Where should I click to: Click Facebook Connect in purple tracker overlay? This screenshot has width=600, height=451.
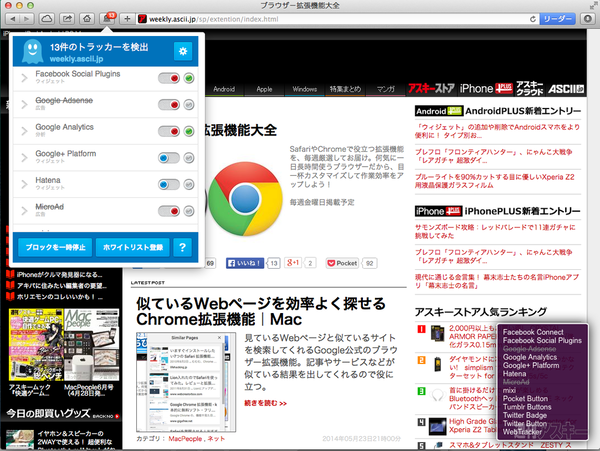coord(533,332)
